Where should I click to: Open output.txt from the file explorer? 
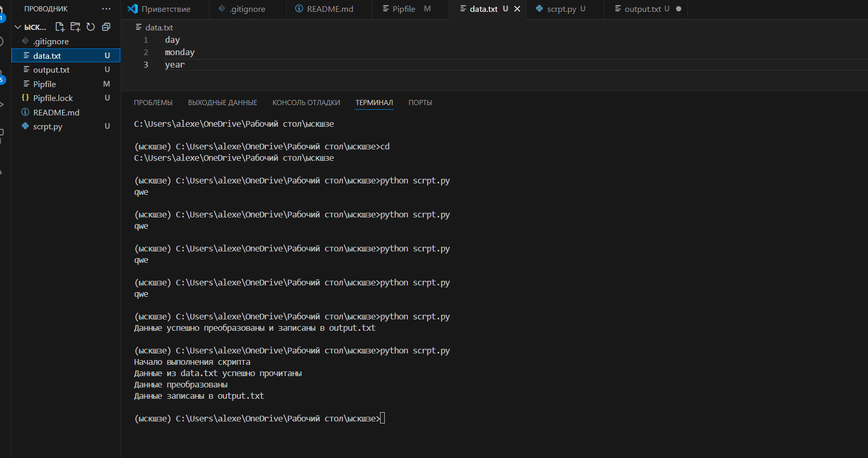pos(51,70)
